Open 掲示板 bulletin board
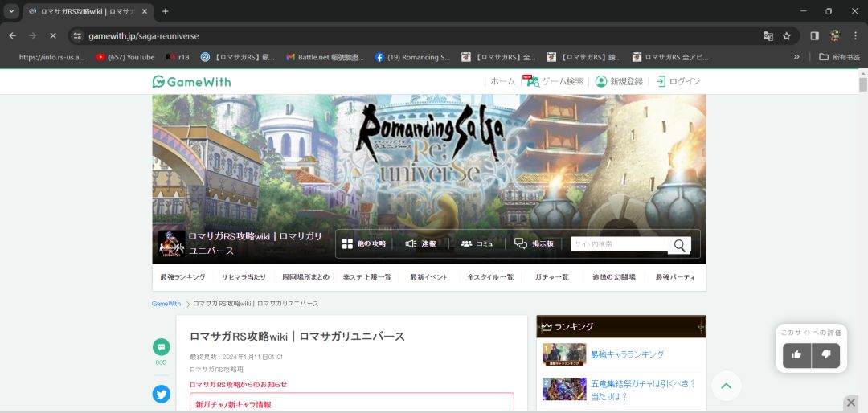 click(534, 244)
